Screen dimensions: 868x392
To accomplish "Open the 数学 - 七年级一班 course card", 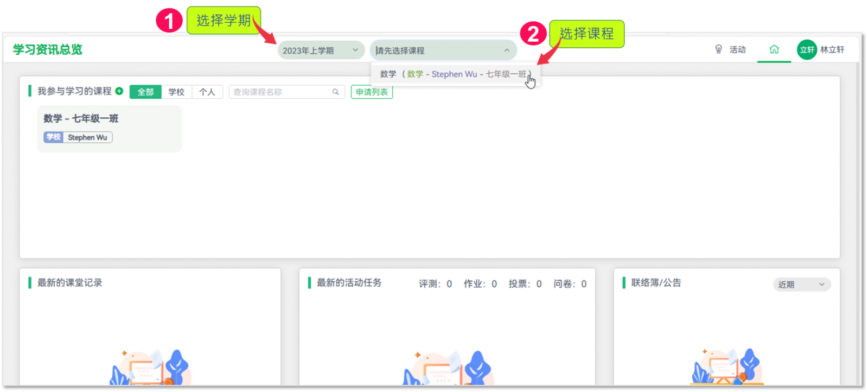I will (109, 128).
